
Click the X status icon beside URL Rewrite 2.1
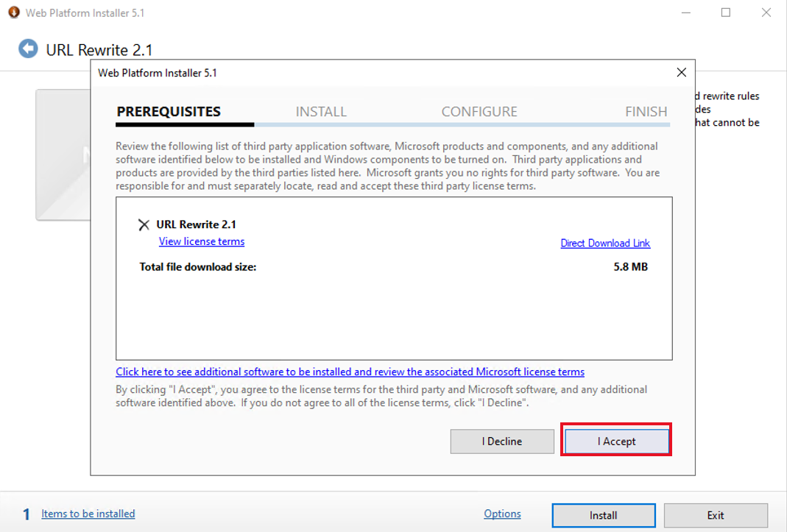click(x=143, y=224)
